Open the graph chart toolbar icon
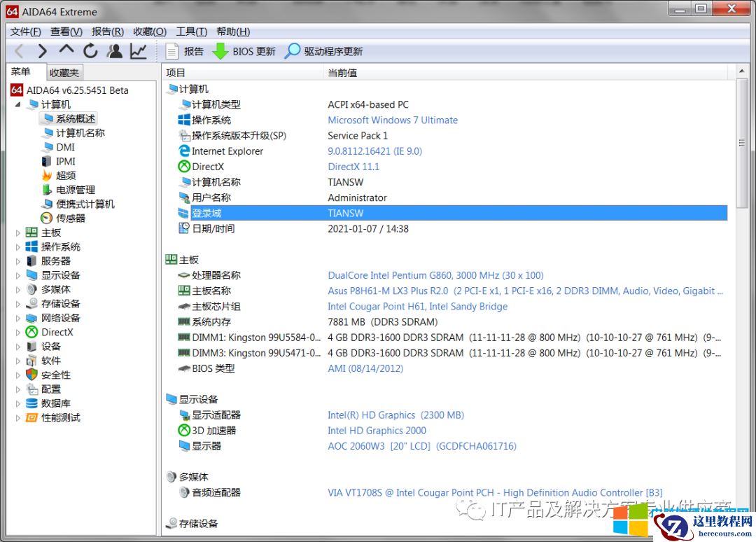This screenshot has height=542, width=756. click(x=139, y=51)
